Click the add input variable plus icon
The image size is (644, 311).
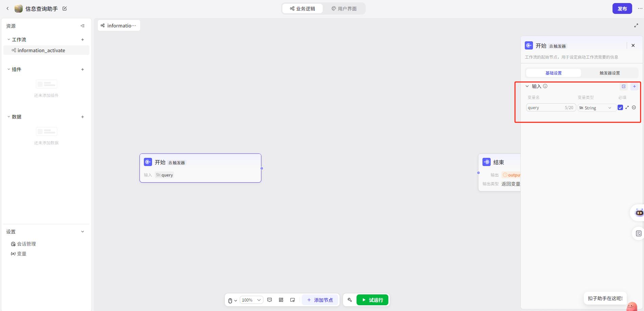pyautogui.click(x=634, y=86)
